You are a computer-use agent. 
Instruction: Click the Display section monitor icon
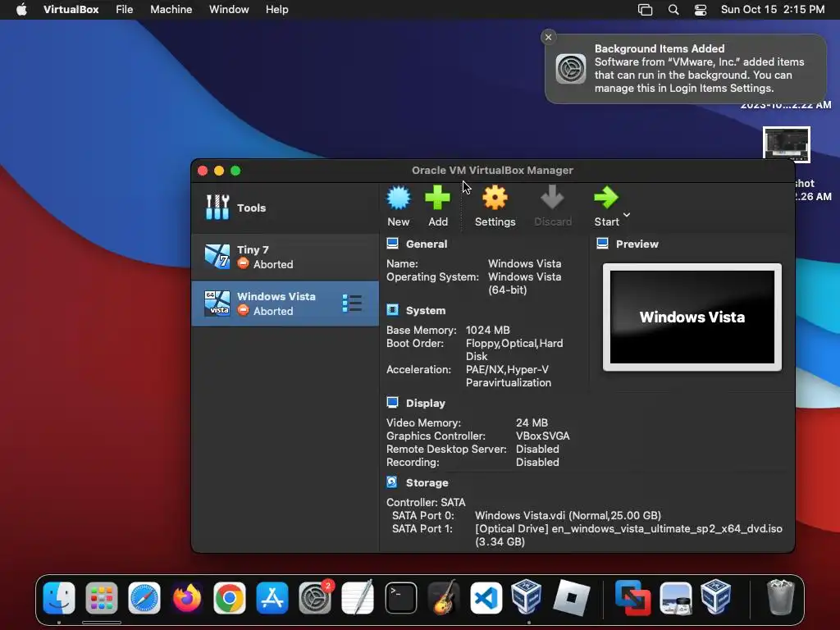392,403
